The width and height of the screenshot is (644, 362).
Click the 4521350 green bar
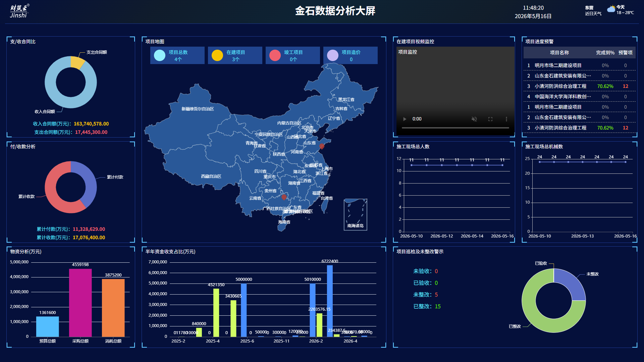click(216, 313)
